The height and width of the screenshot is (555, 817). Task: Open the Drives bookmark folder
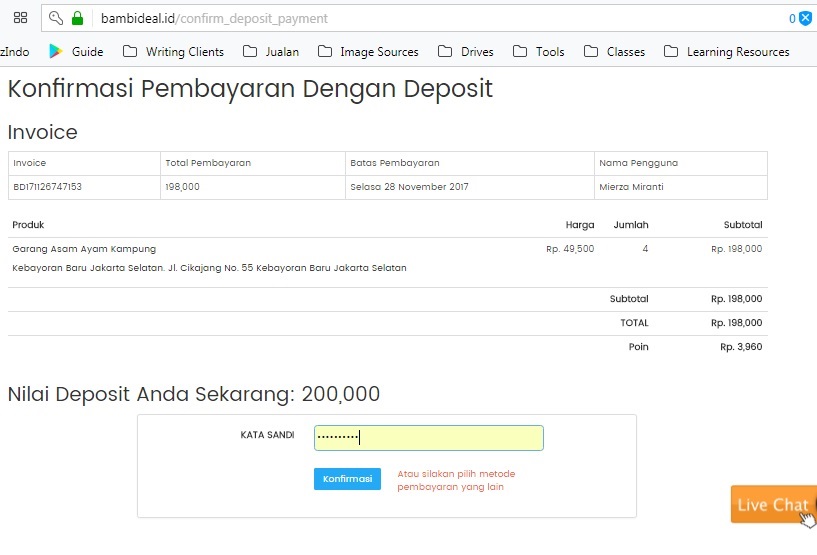click(466, 52)
